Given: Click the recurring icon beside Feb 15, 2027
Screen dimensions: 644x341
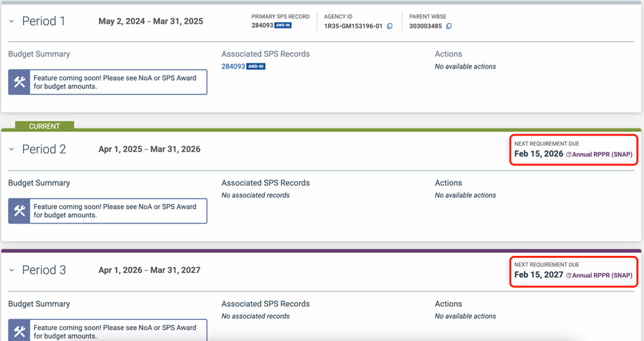Looking at the screenshot, I should [569, 276].
